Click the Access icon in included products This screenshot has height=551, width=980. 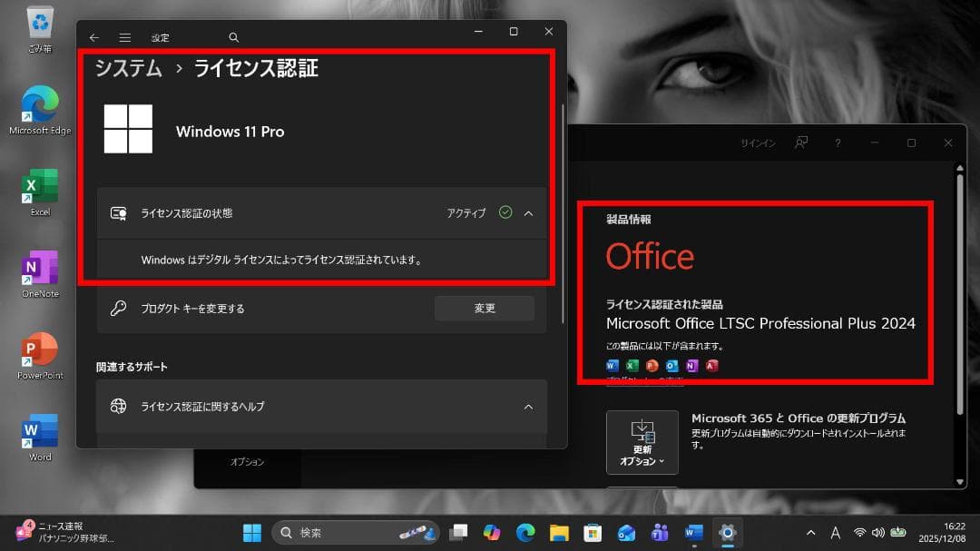pos(711,365)
